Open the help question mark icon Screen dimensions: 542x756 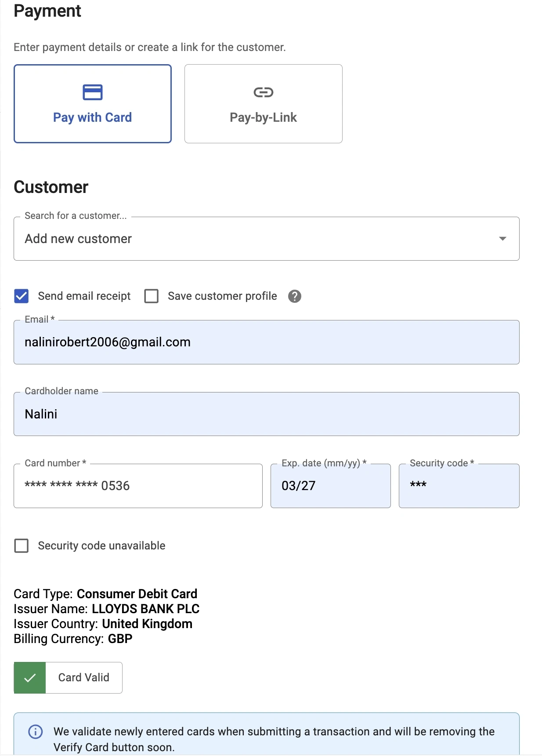294,296
